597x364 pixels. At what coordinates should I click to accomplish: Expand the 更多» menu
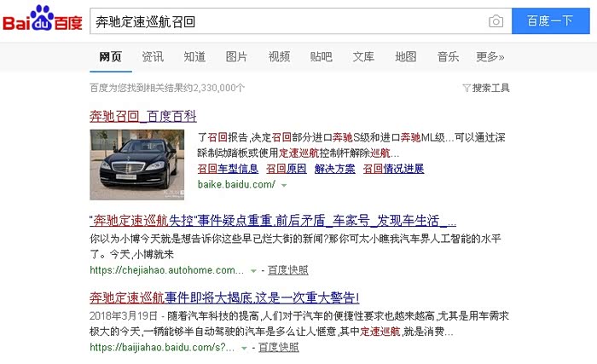(x=490, y=57)
